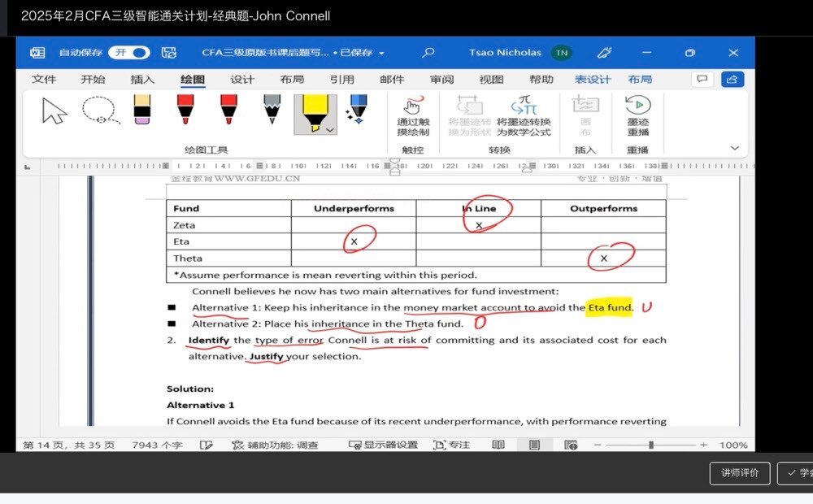Viewport: 813px width, 504px height.
Task: Click the zoom in plus button
Action: (703, 445)
